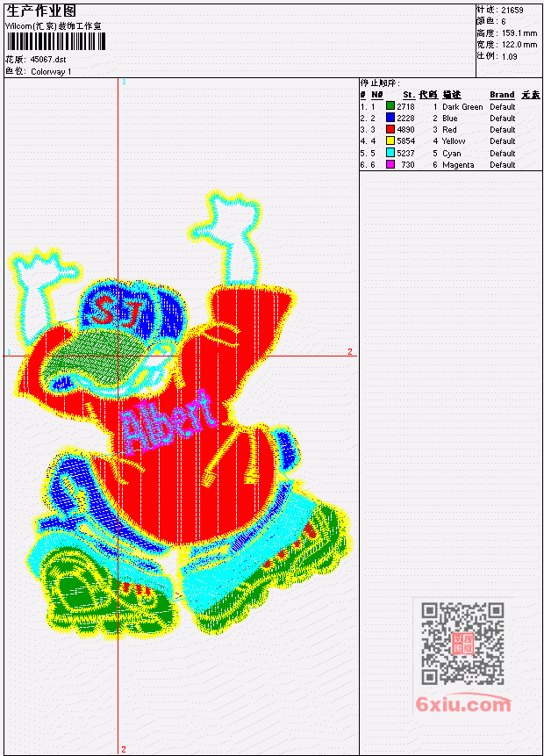Select stitch count 4890 in Red row
Viewport: 544px width, 756px height.
coord(405,130)
